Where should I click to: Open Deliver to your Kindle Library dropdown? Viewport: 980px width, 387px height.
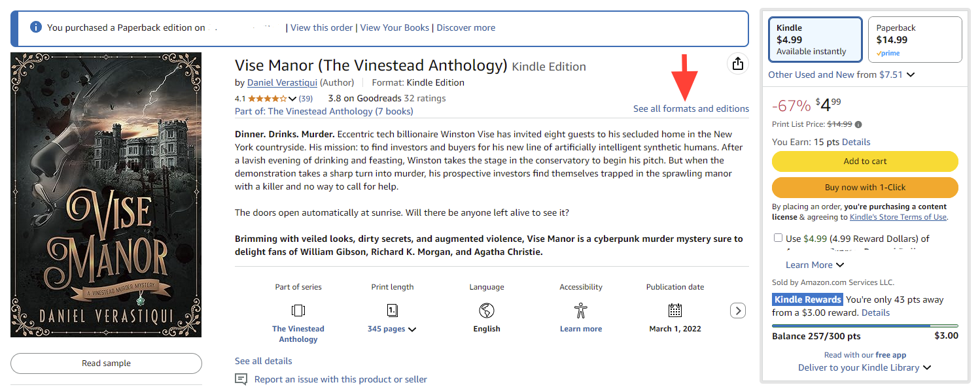pos(865,367)
